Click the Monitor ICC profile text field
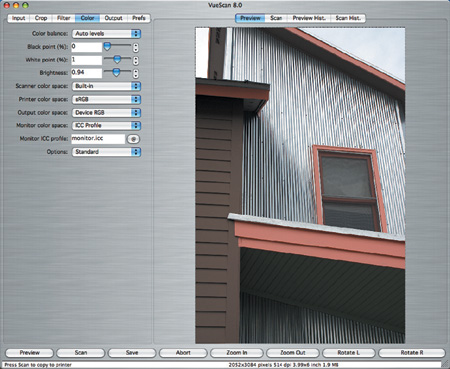450x369 pixels. coord(98,139)
